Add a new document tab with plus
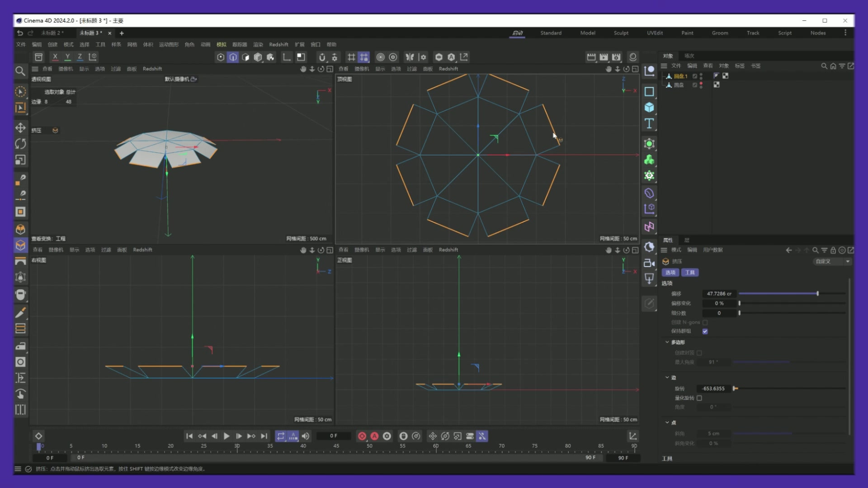868x488 pixels. click(122, 33)
